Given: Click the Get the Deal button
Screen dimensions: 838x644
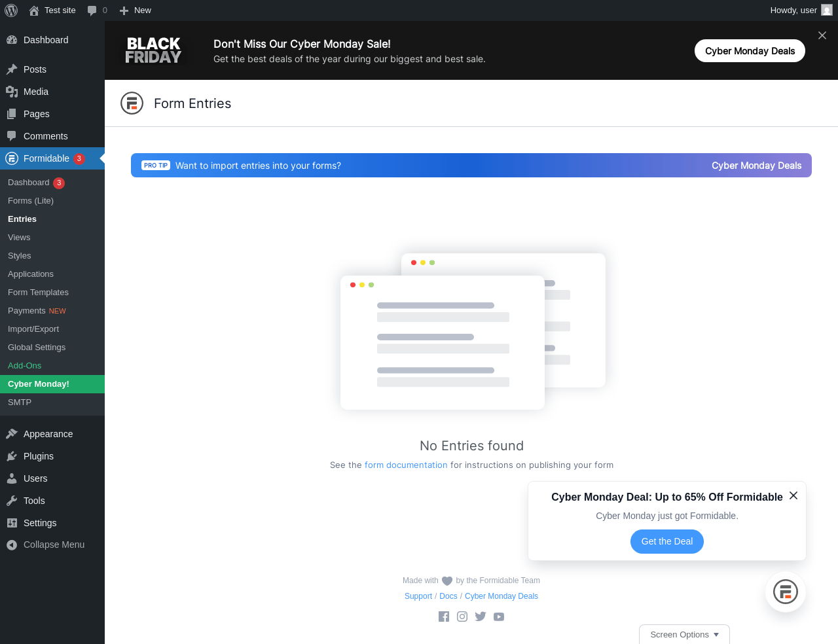Looking at the screenshot, I should tap(667, 541).
